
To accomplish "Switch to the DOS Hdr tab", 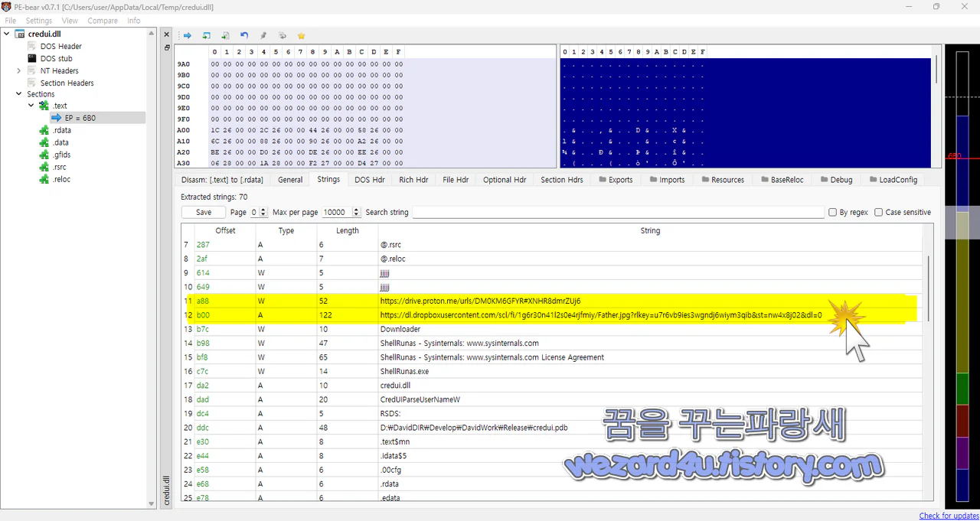I will (x=370, y=180).
